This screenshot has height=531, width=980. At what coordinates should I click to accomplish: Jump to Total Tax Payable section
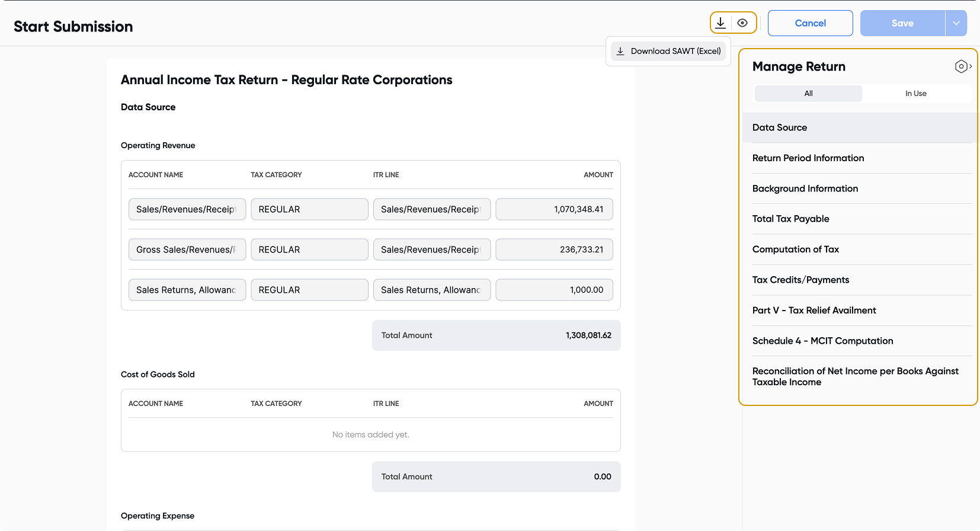coord(790,219)
